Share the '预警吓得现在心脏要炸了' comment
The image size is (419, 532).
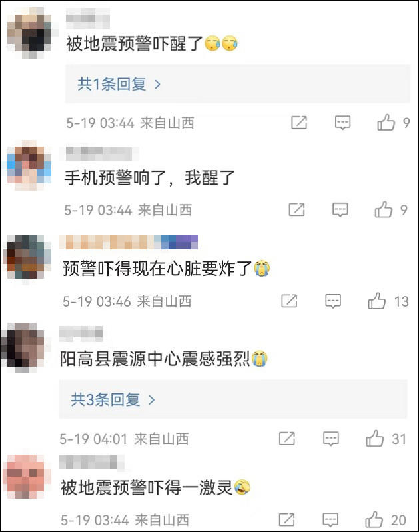289,301
